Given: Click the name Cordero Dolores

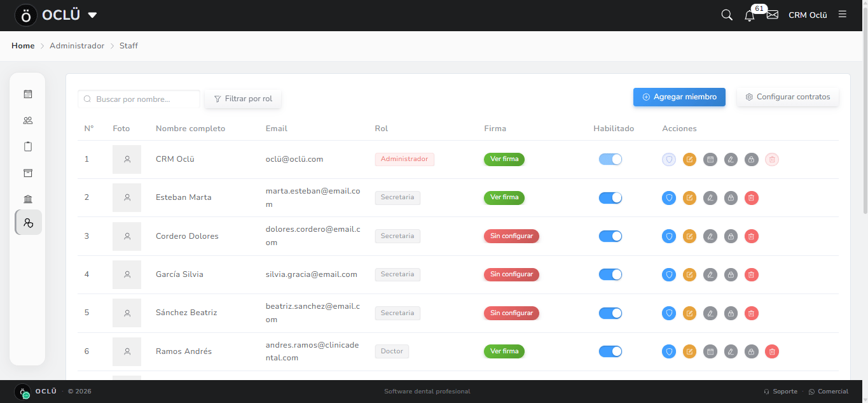Looking at the screenshot, I should point(187,236).
